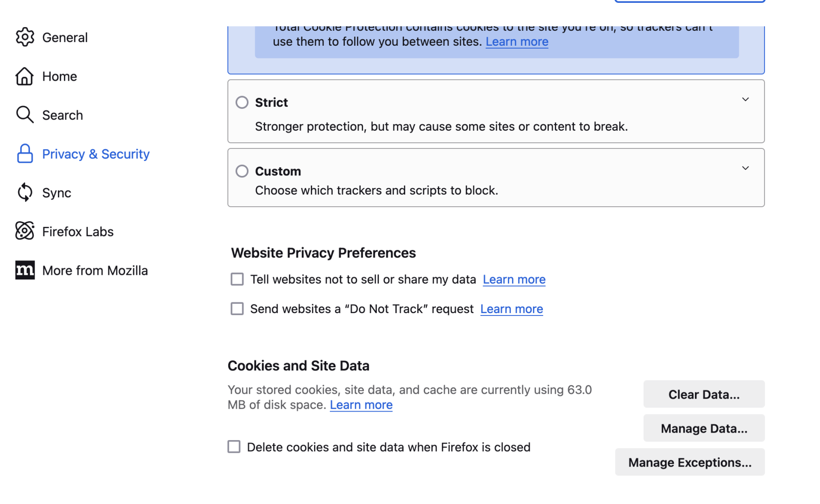Expand the Strict option chevron
This screenshot has width=820, height=504.
(x=745, y=99)
